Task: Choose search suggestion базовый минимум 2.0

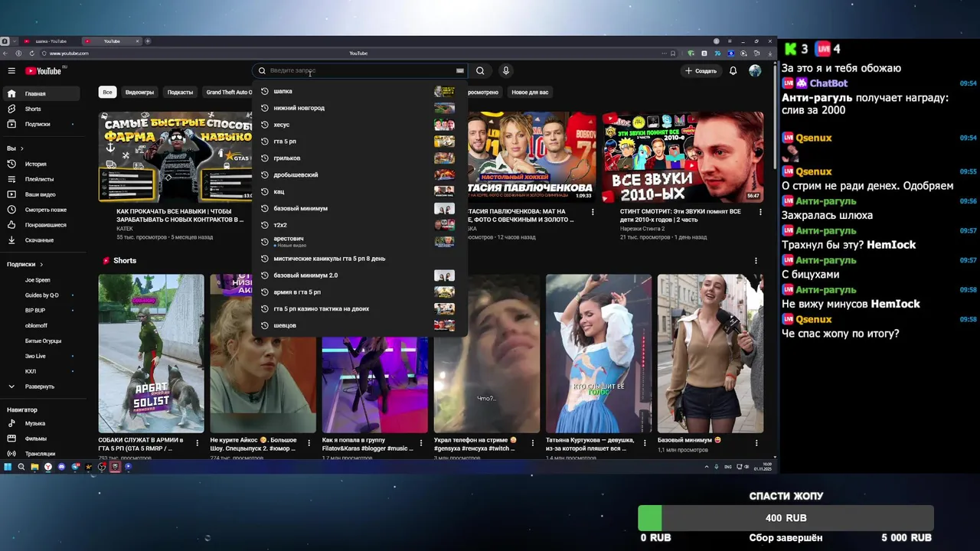Action: [358, 275]
